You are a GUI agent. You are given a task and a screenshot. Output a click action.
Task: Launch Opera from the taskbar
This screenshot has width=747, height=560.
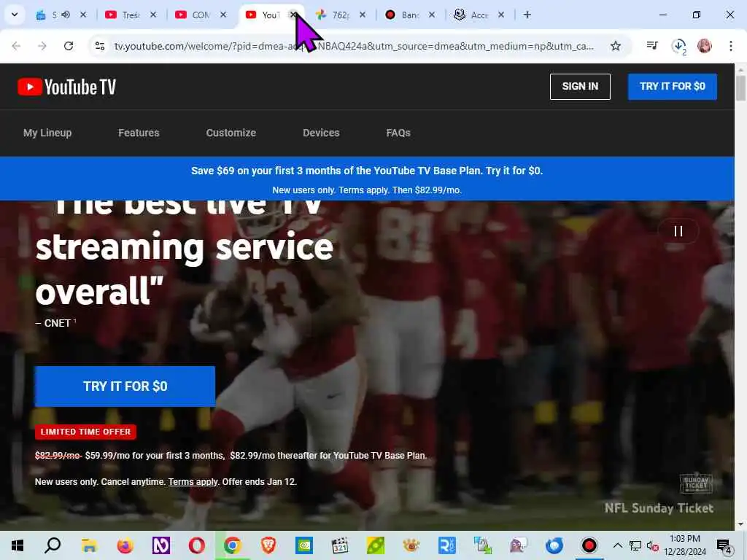pyautogui.click(x=196, y=545)
